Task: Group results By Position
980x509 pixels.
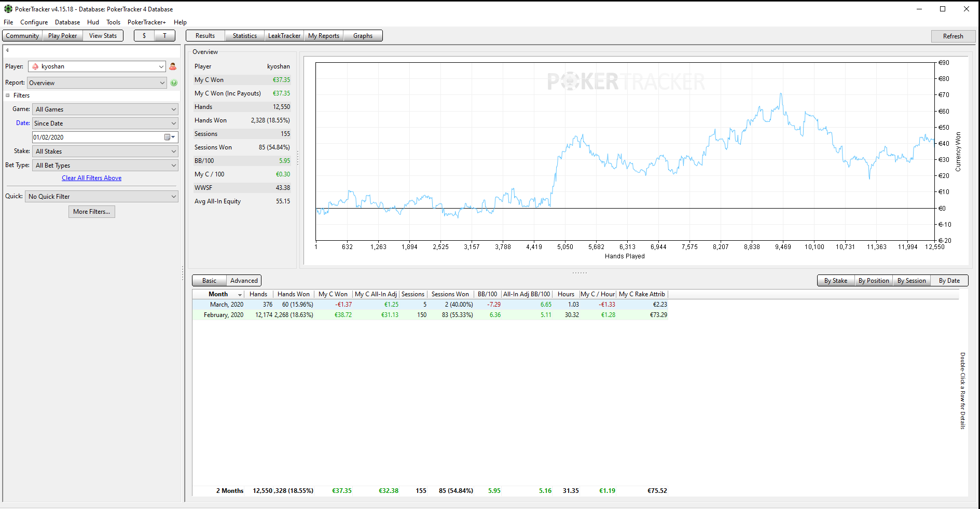Action: click(x=874, y=281)
